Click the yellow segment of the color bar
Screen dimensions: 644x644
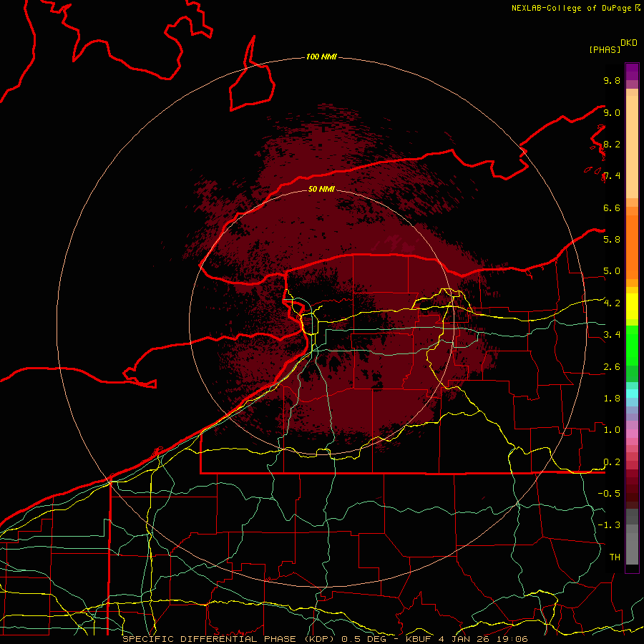[x=632, y=306]
